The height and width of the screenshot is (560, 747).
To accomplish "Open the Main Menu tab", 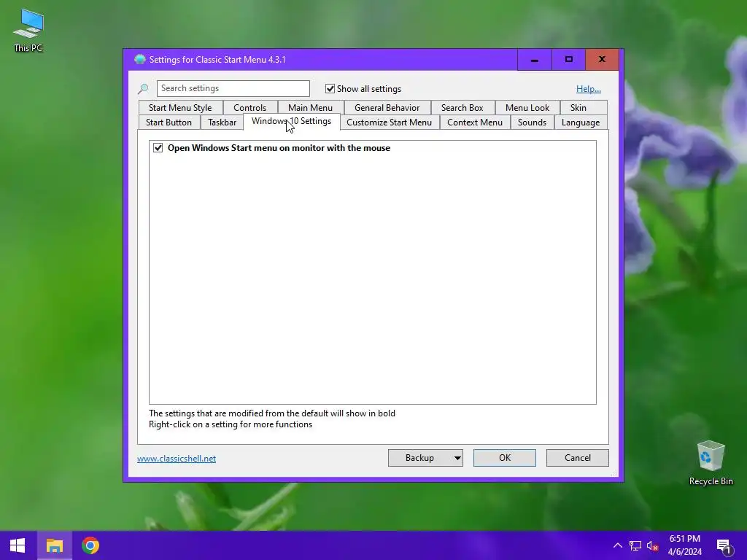I will [x=310, y=108].
